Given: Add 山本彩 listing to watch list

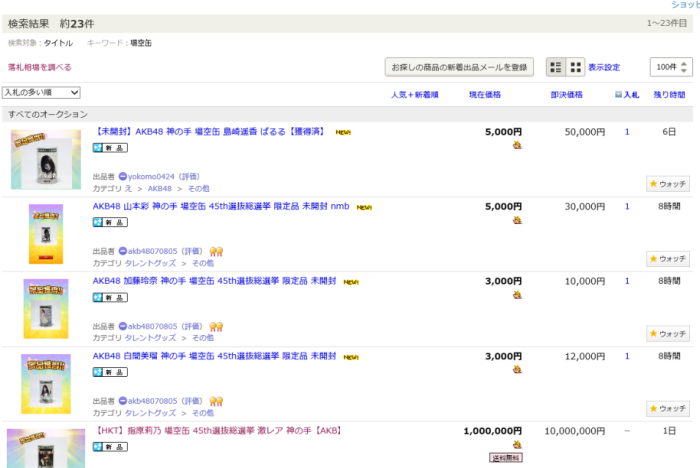Looking at the screenshot, I should [x=668, y=259].
